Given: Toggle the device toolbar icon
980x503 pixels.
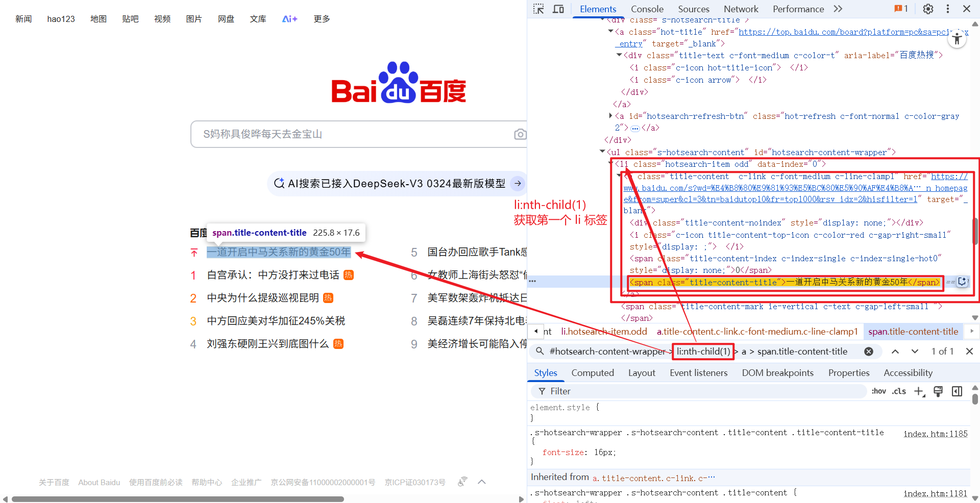Looking at the screenshot, I should point(558,9).
